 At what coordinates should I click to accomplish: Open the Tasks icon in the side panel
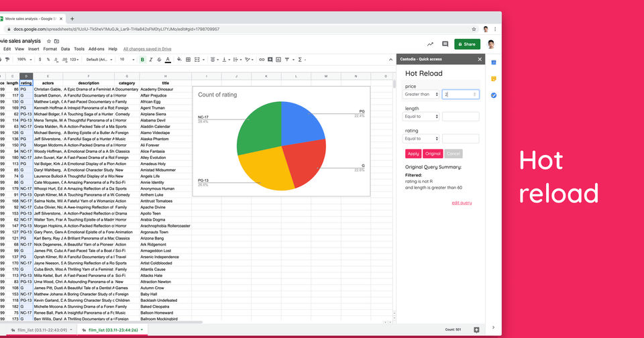[x=494, y=95]
